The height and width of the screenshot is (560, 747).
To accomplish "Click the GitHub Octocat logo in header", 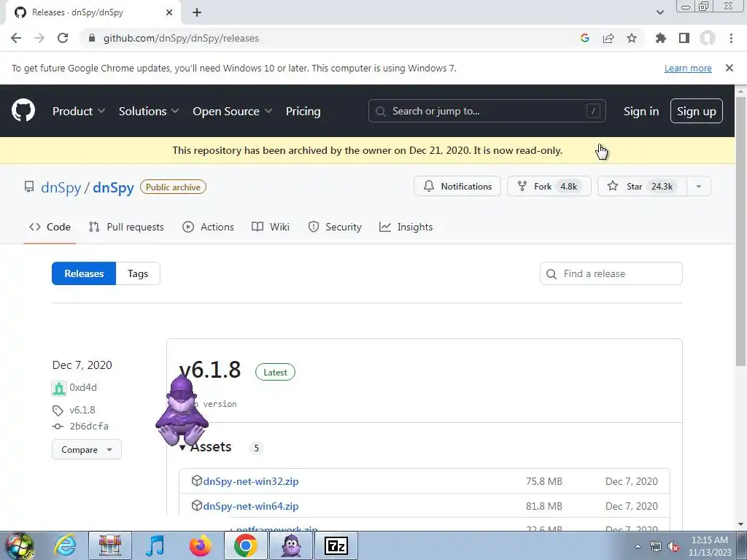I will click(x=23, y=111).
